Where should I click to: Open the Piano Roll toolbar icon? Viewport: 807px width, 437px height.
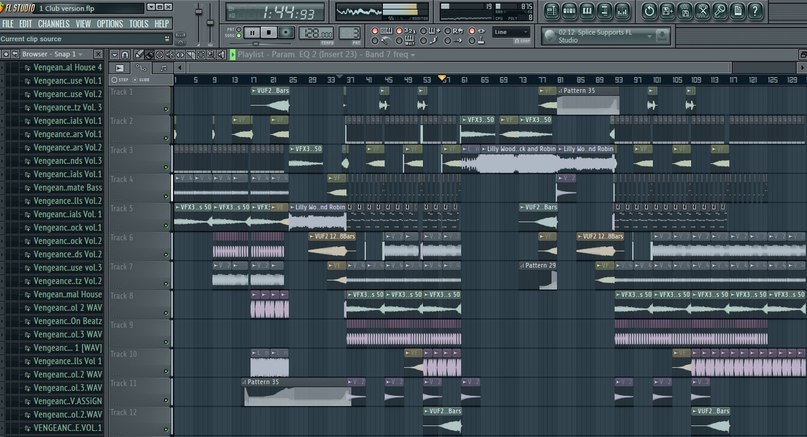coord(587,11)
